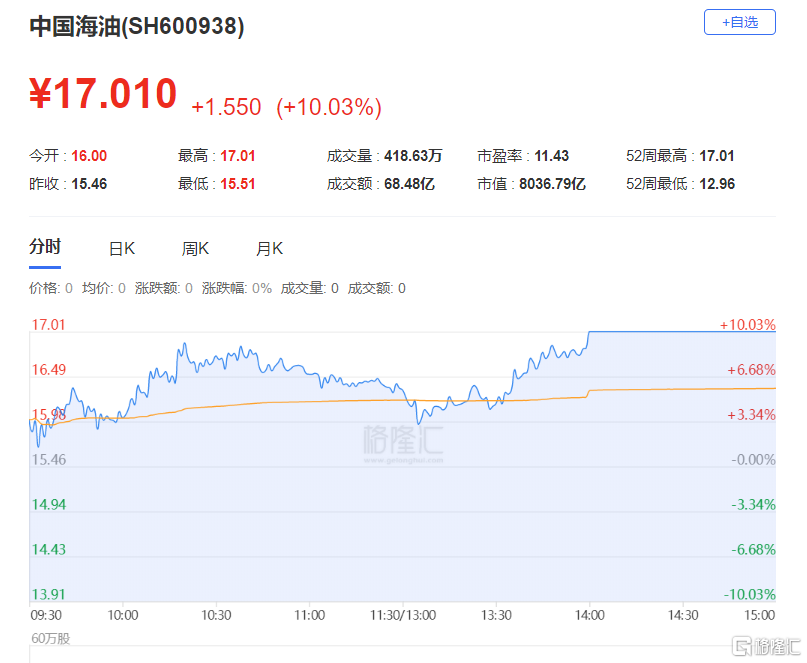Open the 月K monthly chart tab

coord(269,249)
